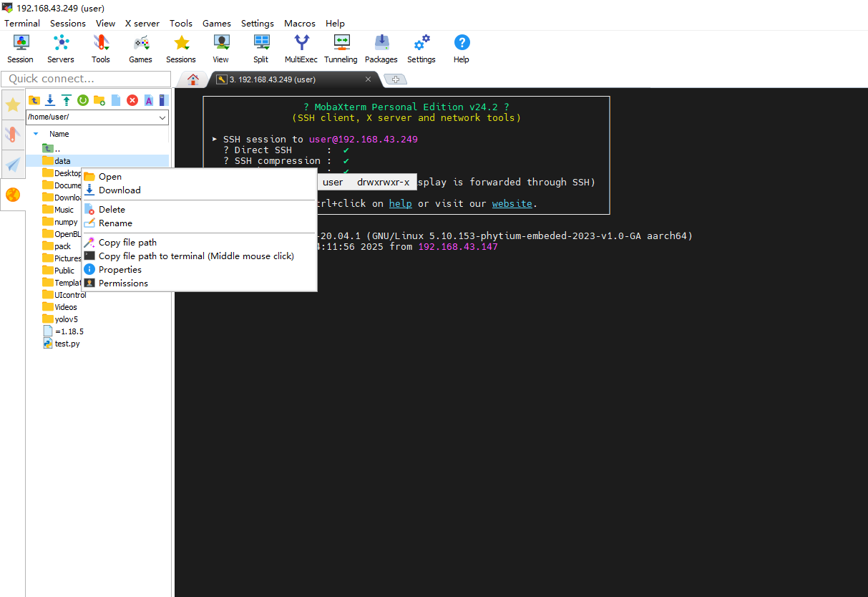
Task: Click the Quick connect input field
Action: (x=86, y=79)
